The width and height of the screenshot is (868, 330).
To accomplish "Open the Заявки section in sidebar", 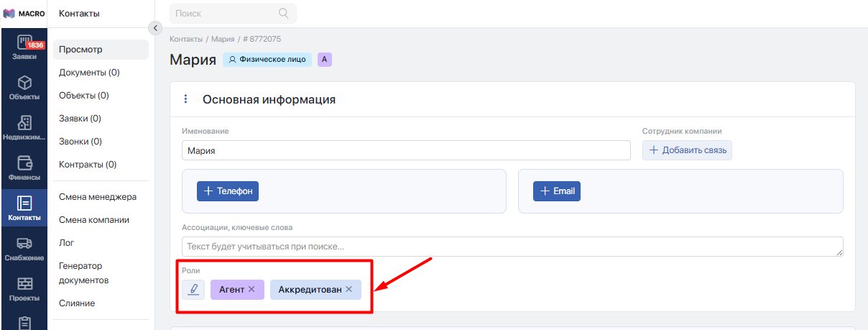I will (x=24, y=47).
